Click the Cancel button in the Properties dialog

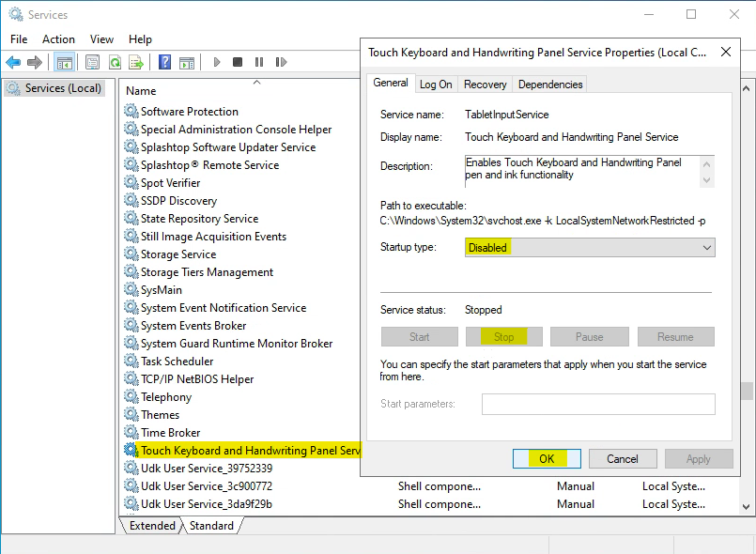[x=623, y=458]
